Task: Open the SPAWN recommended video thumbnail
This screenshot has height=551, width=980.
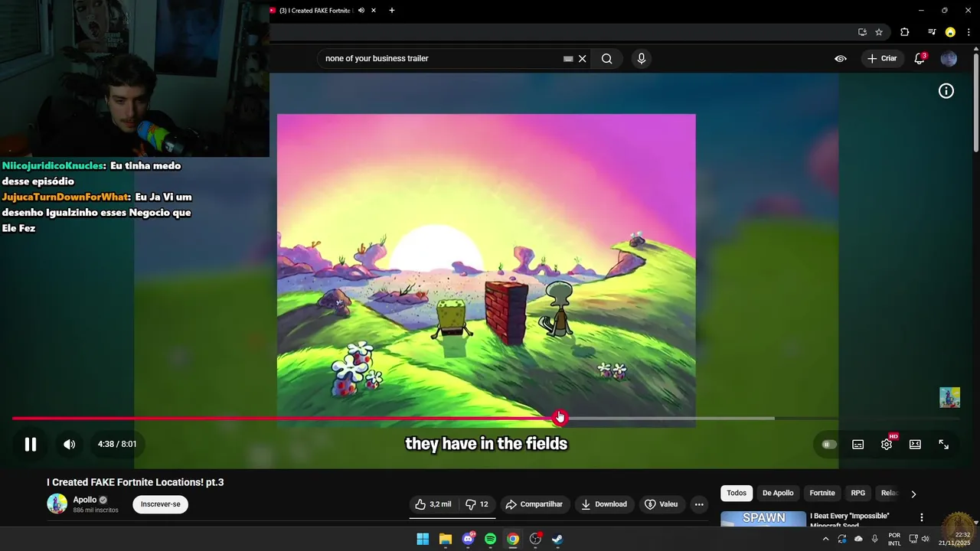Action: pos(763,519)
